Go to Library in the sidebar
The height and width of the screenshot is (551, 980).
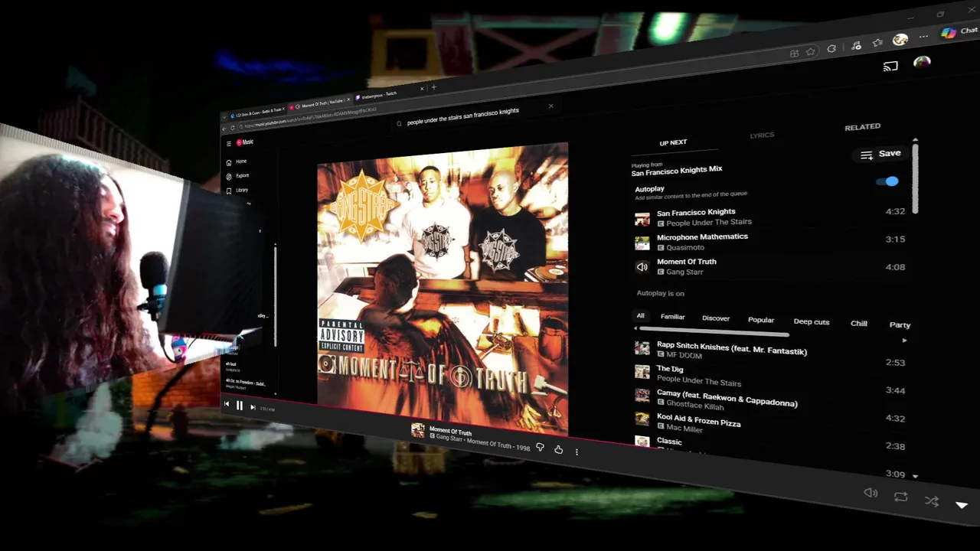[237, 190]
